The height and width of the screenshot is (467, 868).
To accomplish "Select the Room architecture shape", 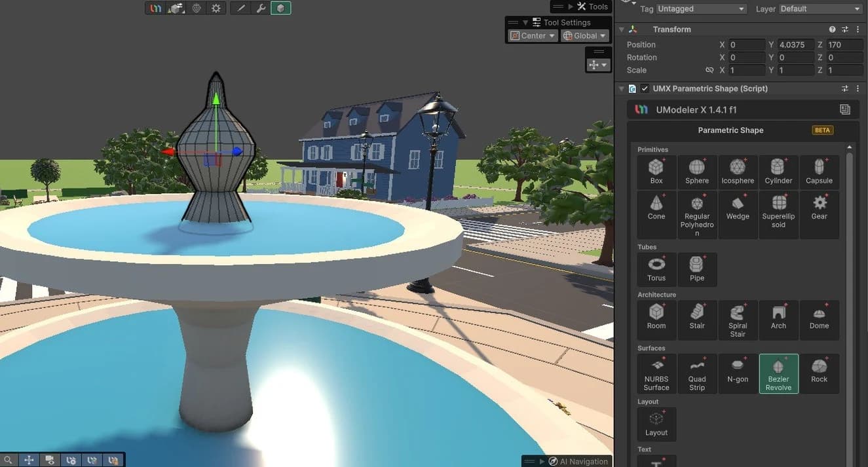I will pos(656,320).
